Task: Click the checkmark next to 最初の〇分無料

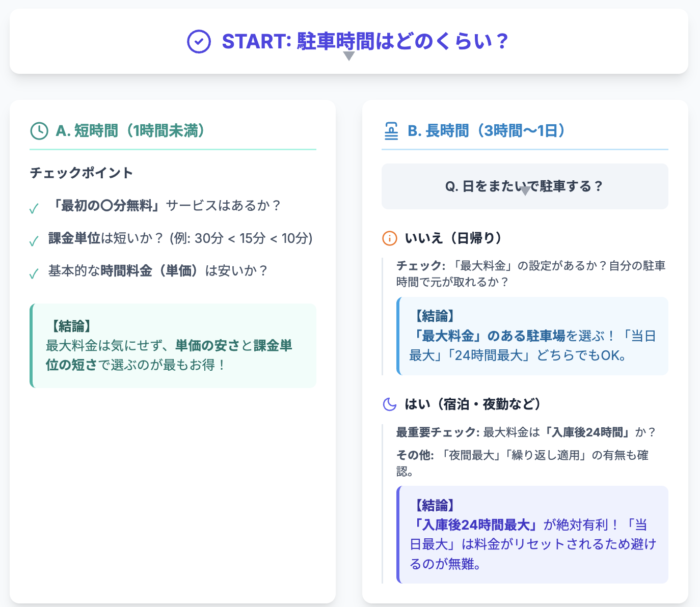Action: coord(34,209)
